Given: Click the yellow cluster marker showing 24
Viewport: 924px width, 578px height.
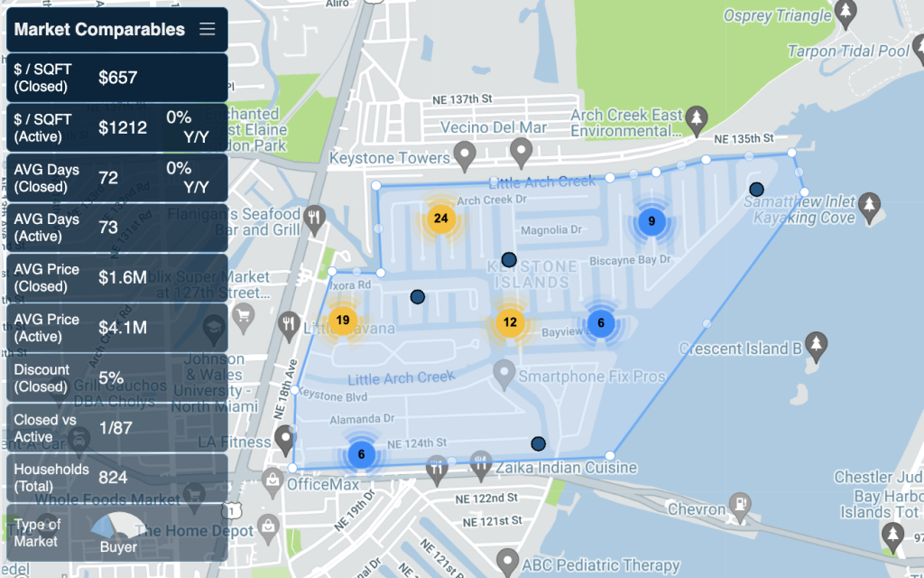Looking at the screenshot, I should coord(440,219).
